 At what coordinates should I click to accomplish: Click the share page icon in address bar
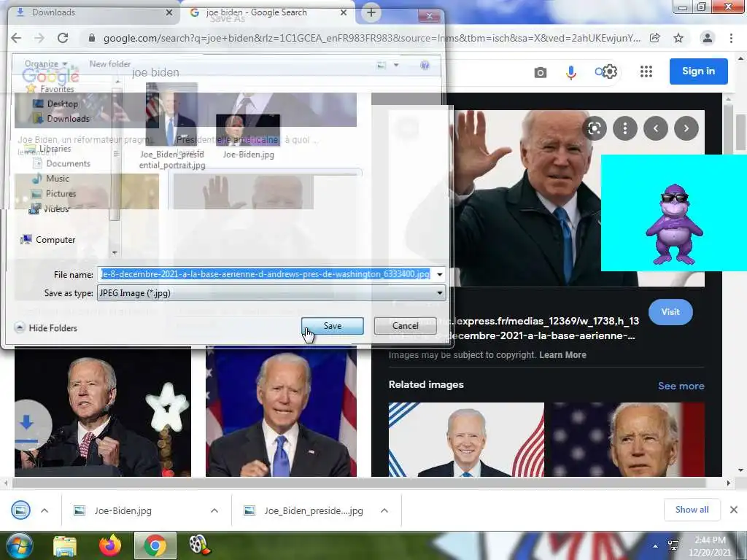(x=655, y=38)
